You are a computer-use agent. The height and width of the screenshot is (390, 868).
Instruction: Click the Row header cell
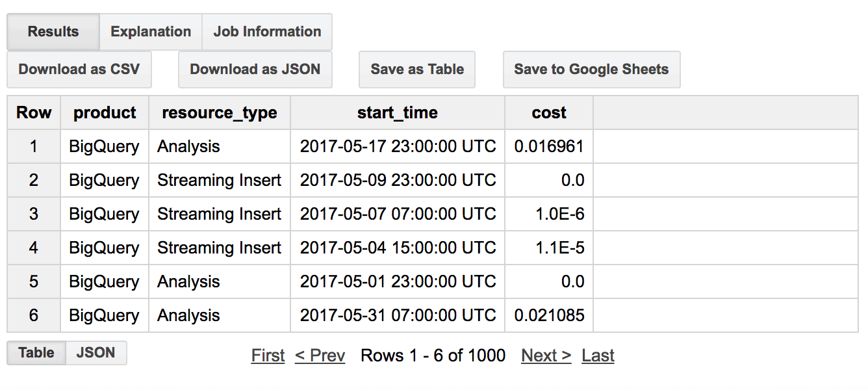point(33,112)
